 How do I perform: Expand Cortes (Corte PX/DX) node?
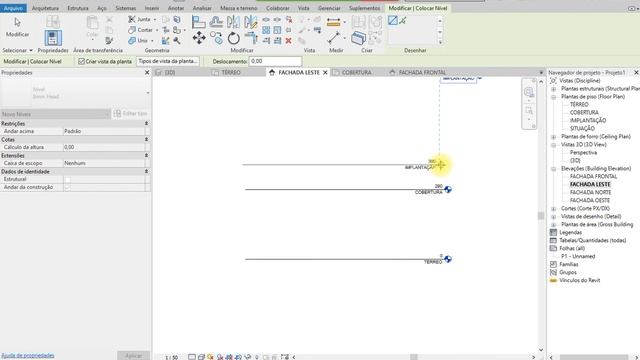pos(553,209)
